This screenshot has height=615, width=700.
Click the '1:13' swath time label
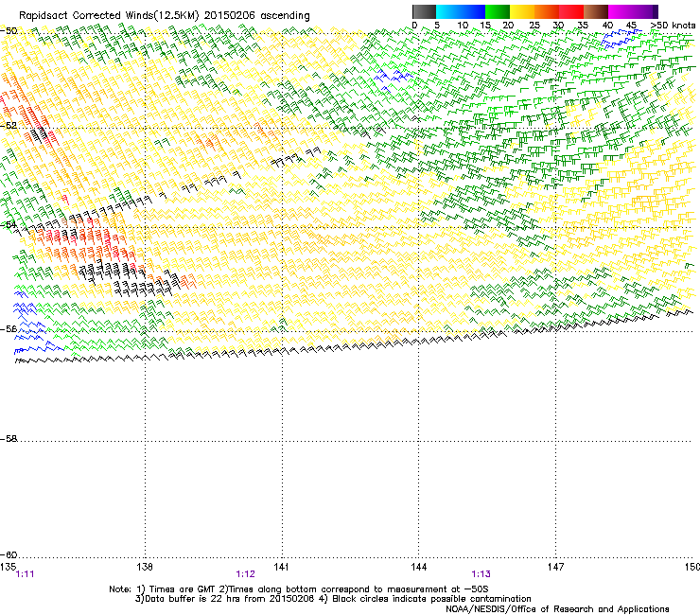[x=481, y=574]
